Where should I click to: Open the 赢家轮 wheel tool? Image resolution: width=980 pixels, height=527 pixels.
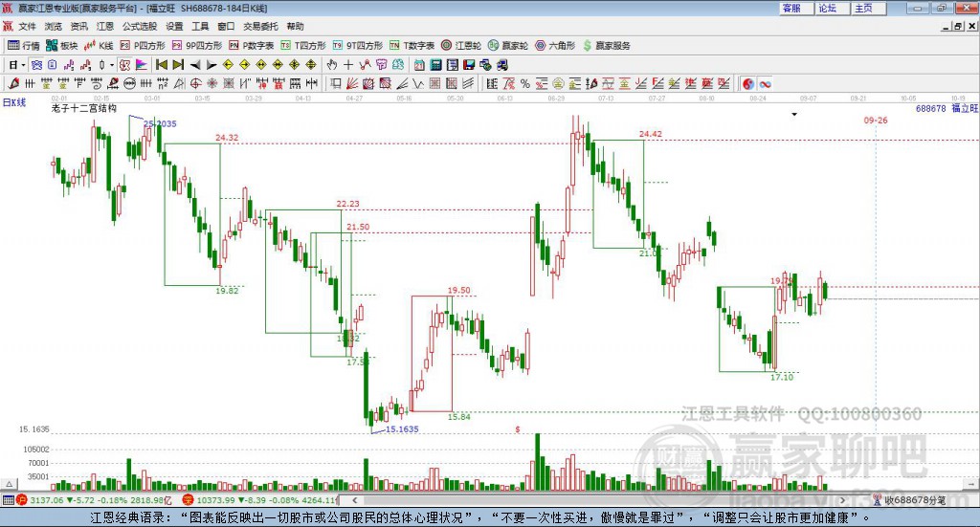point(508,46)
